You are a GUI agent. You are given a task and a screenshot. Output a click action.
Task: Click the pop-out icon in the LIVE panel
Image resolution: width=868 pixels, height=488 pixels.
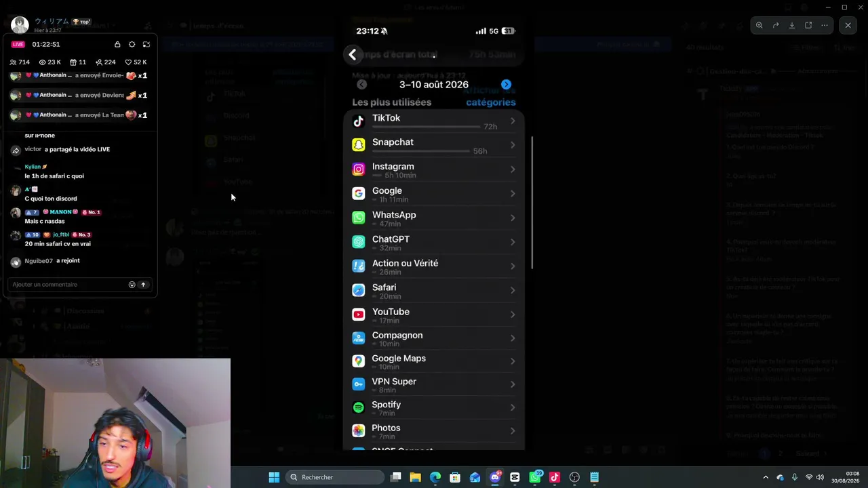pyautogui.click(x=146, y=45)
